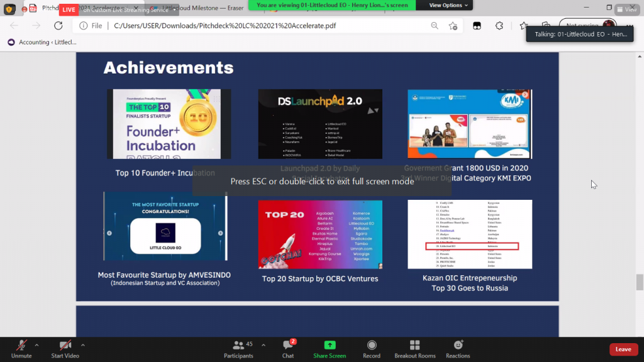Click 'Top 10 Founder+ Incubation' caption
The image size is (644, 362).
pyautogui.click(x=165, y=173)
